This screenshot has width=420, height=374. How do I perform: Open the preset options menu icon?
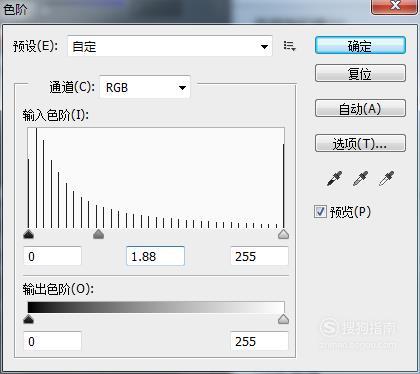[289, 46]
